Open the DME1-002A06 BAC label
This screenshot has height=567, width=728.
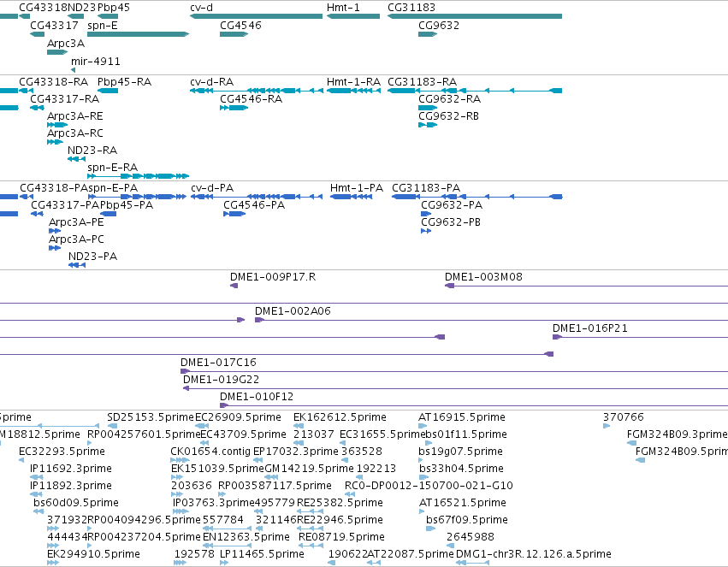[293, 311]
